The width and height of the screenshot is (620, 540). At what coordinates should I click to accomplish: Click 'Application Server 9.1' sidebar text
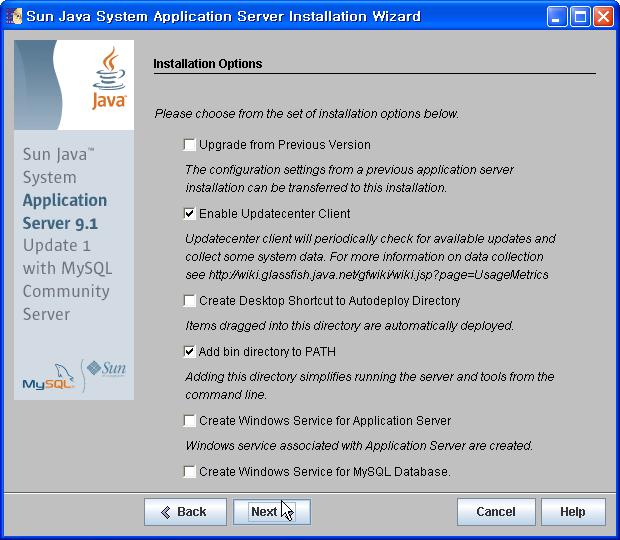(x=65, y=212)
